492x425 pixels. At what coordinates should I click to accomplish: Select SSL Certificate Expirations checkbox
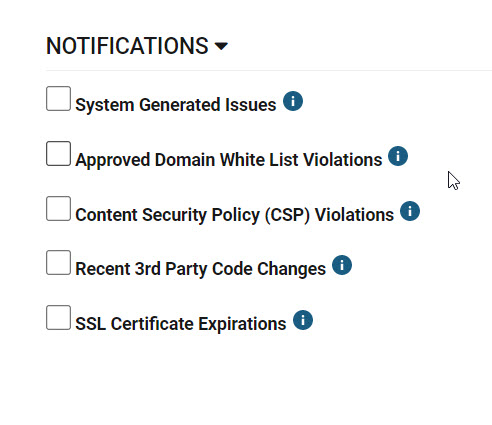pos(58,318)
